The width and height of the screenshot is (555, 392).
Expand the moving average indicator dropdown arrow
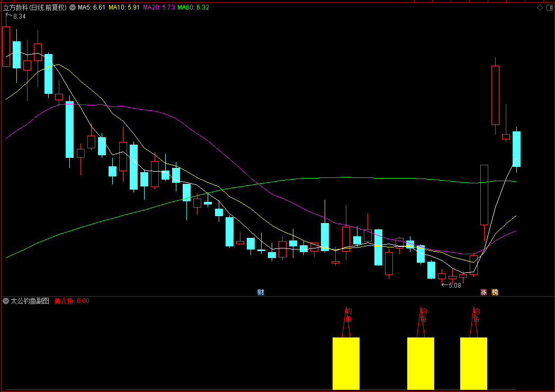73,7
